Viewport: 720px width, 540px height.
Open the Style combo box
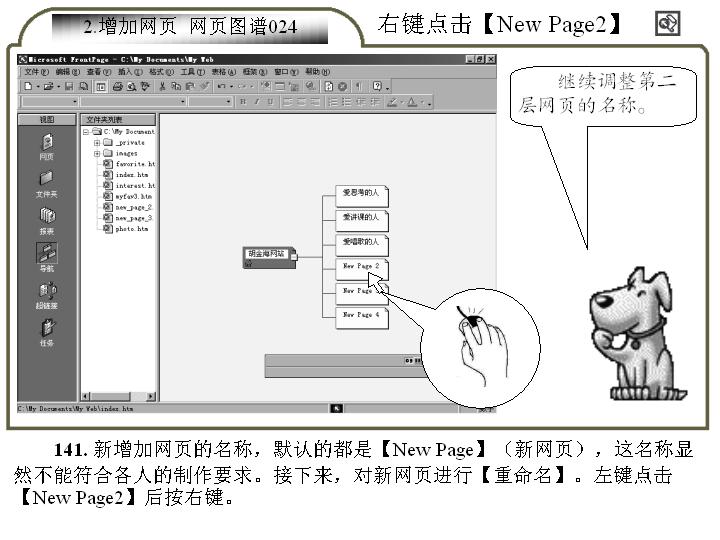[50, 101]
